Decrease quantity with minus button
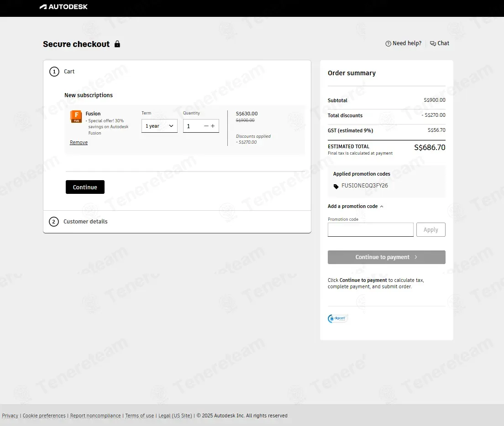 (x=206, y=126)
